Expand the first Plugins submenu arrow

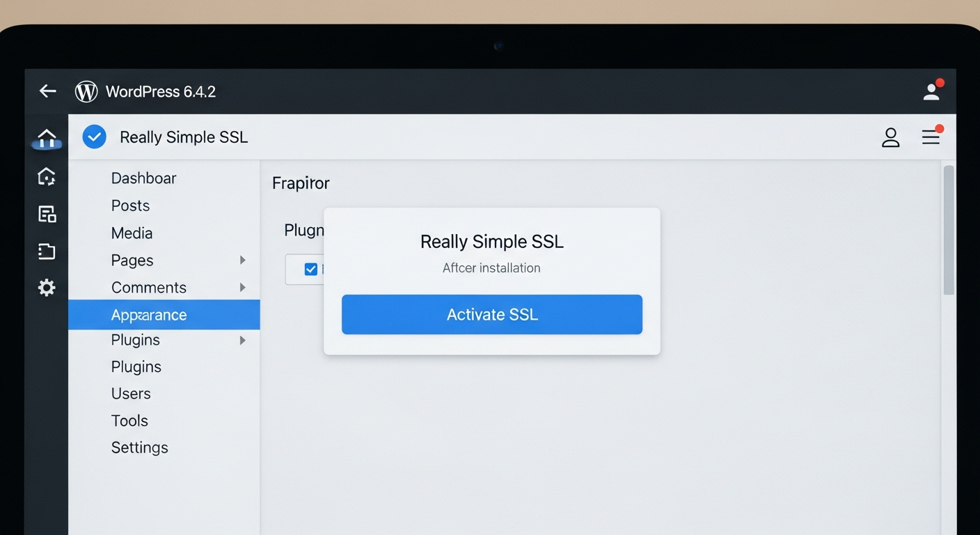point(243,340)
